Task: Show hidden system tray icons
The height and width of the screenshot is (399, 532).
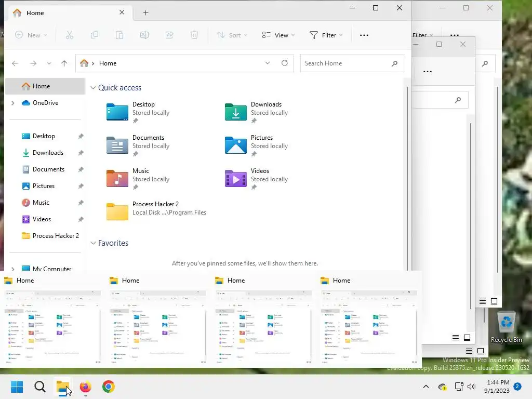Action: tap(426, 387)
